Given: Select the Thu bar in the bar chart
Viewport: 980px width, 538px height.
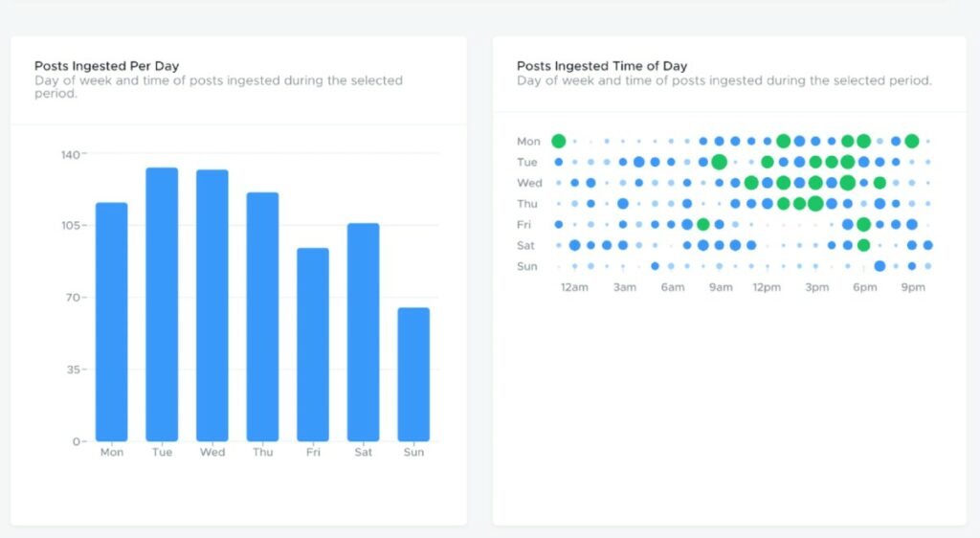Looking at the screenshot, I should 262,316.
